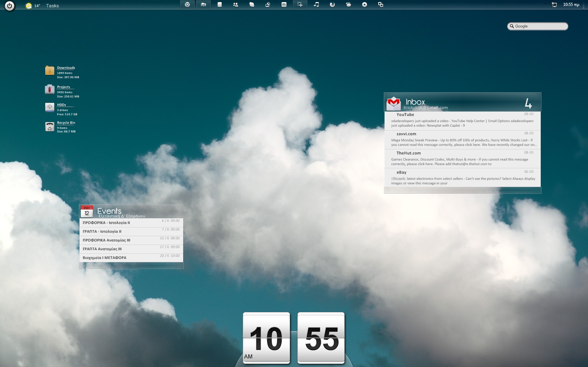Select event ΓΡΑΠΤΑ Ανατομίας III
The height and width of the screenshot is (367, 588).
131,249
